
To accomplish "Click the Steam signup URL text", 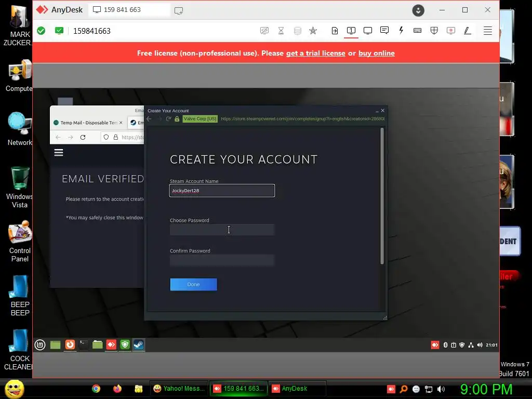I will click(x=303, y=119).
